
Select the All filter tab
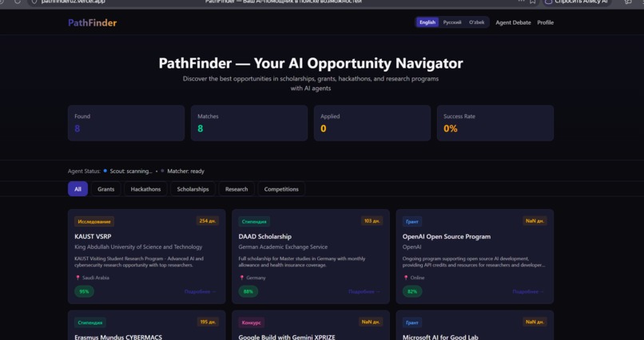point(78,189)
